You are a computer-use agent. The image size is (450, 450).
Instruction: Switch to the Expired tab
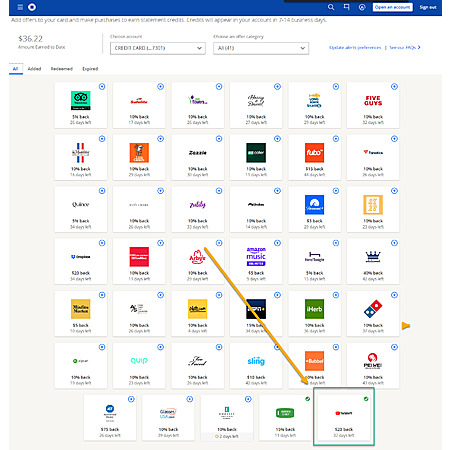tap(90, 69)
